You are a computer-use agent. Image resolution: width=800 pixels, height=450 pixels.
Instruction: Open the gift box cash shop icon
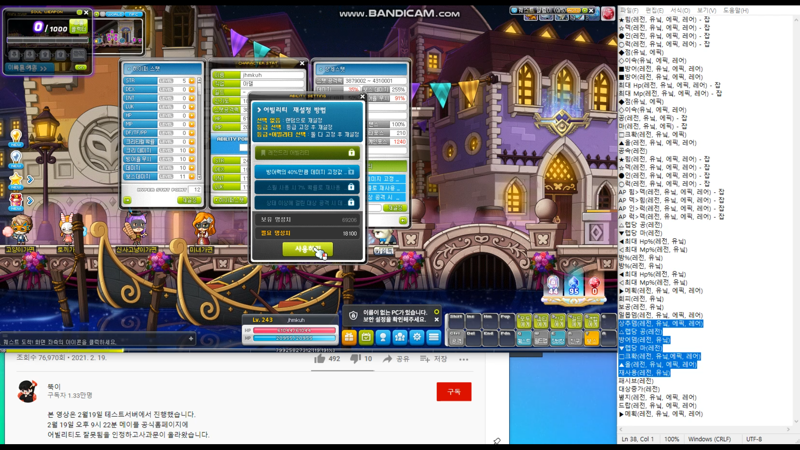(349, 337)
